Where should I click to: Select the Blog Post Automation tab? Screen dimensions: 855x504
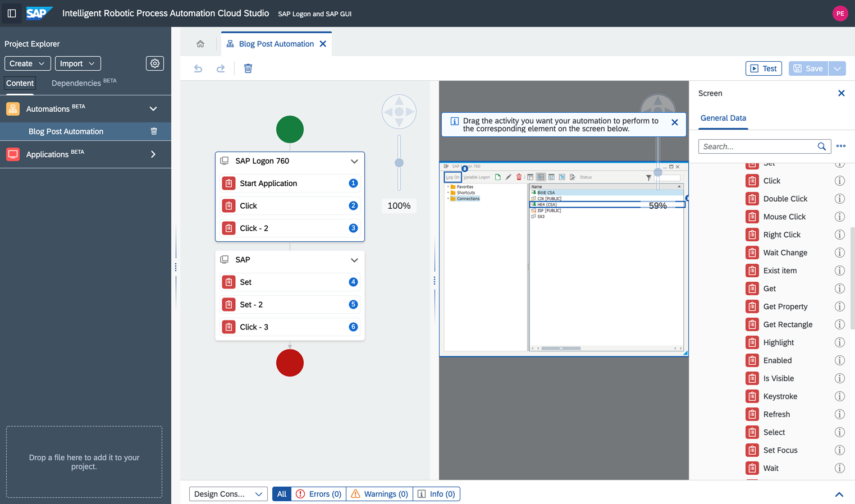click(276, 44)
